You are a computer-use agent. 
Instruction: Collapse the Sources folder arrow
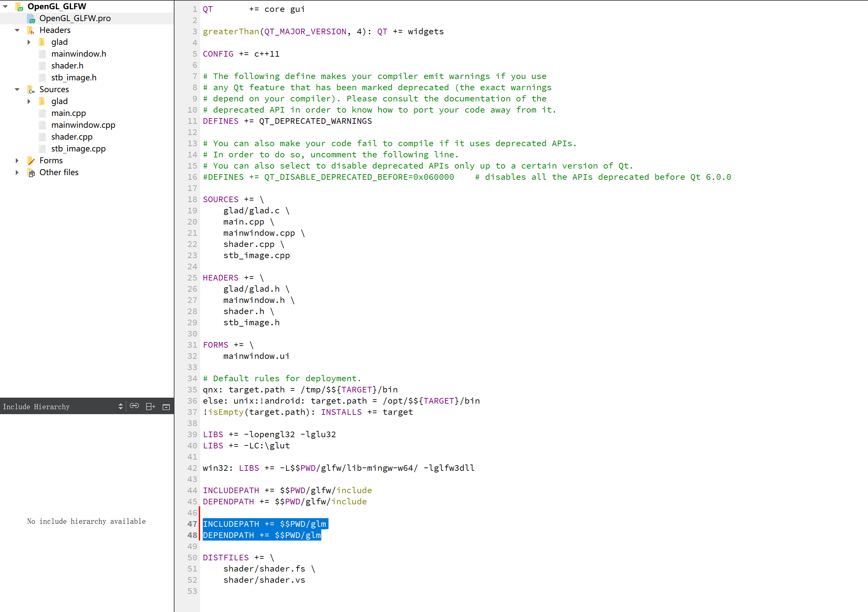tap(17, 90)
